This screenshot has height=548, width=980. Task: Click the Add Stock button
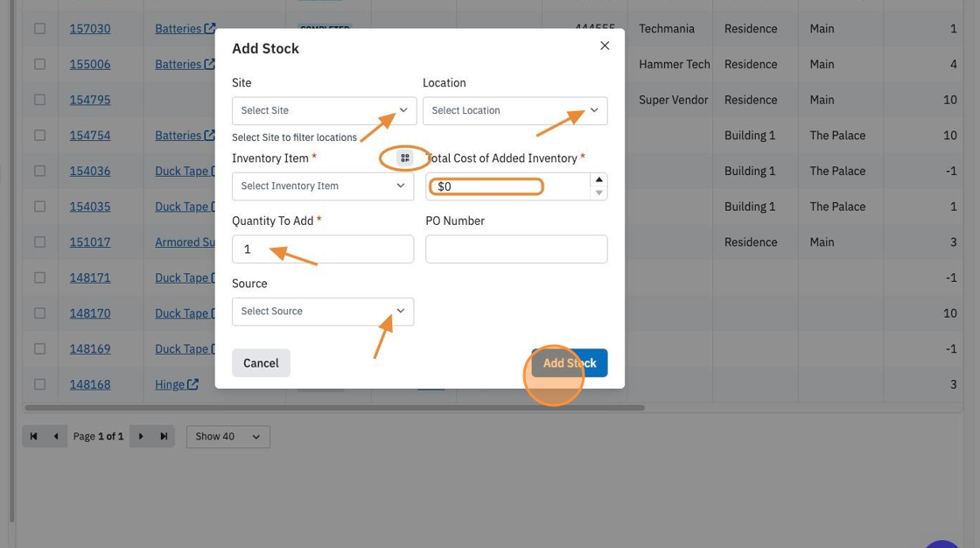[x=570, y=362]
